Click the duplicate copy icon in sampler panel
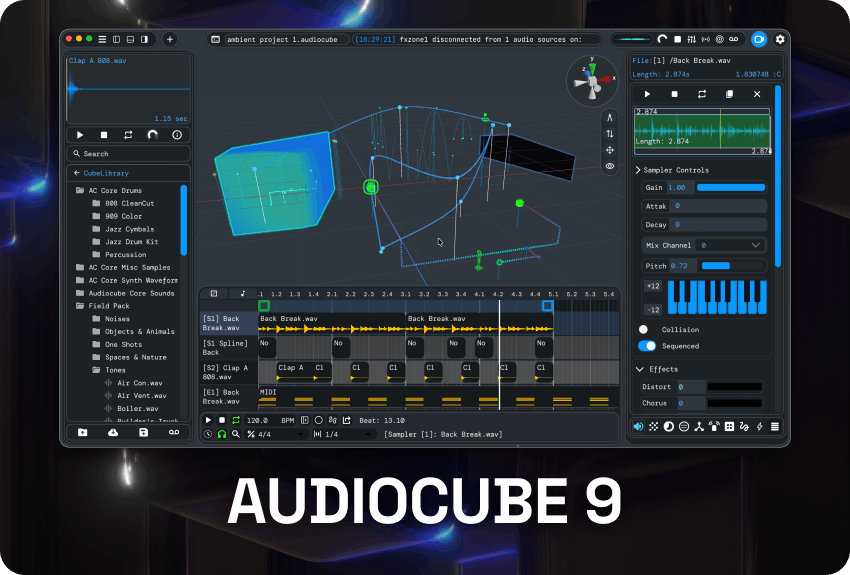 729,94
